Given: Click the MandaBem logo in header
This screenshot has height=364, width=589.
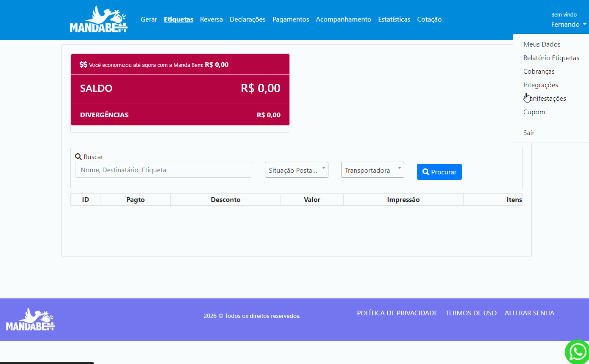Looking at the screenshot, I should (99, 19).
